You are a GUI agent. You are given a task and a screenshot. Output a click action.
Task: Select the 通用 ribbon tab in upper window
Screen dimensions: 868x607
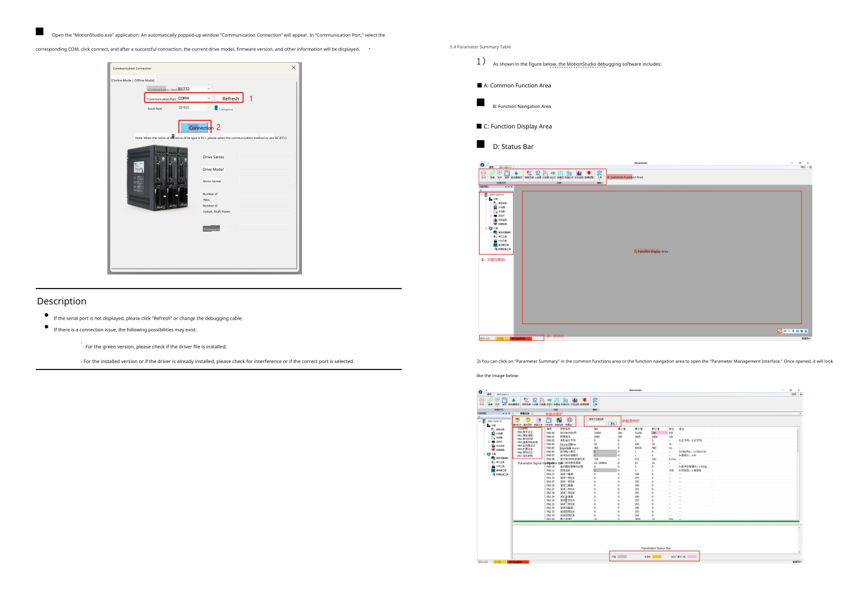coord(491,167)
